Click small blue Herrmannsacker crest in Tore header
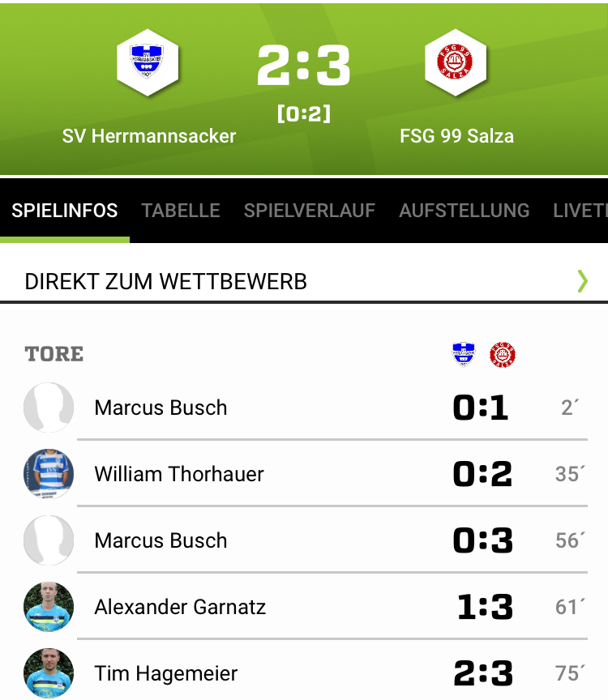This screenshot has width=608, height=700. (x=463, y=355)
